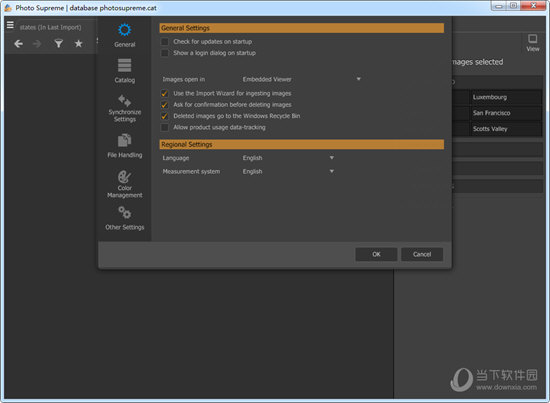Click OK to save settings
550x403 pixels.
click(376, 254)
